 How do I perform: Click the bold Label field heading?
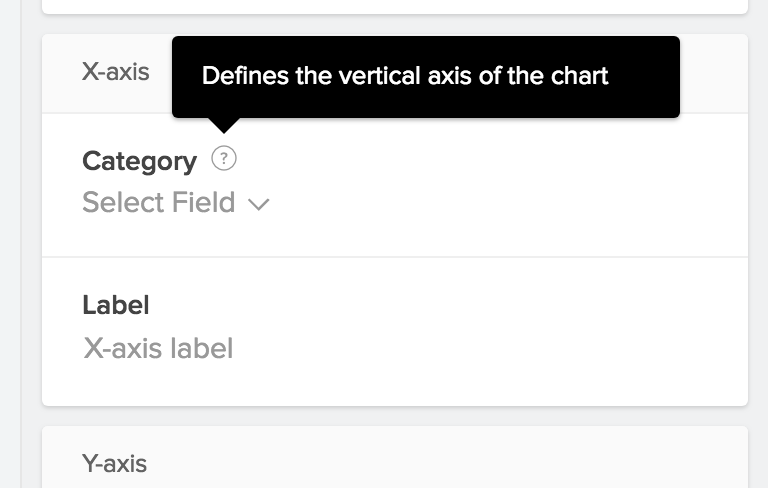(x=116, y=305)
